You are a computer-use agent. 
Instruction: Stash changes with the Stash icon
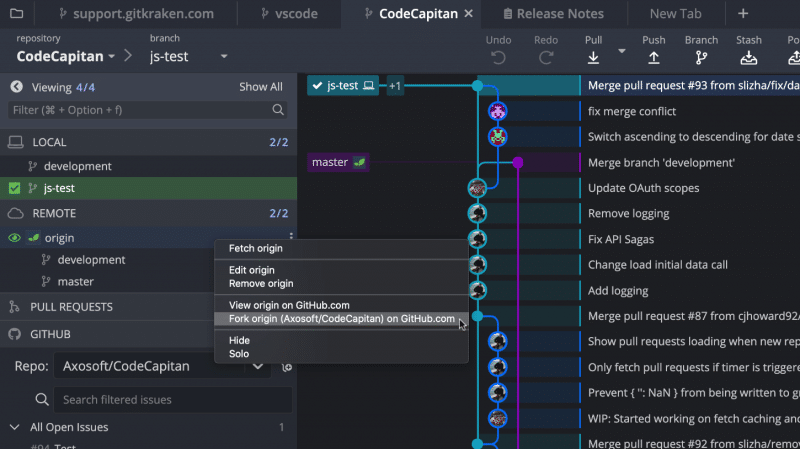[x=748, y=58]
